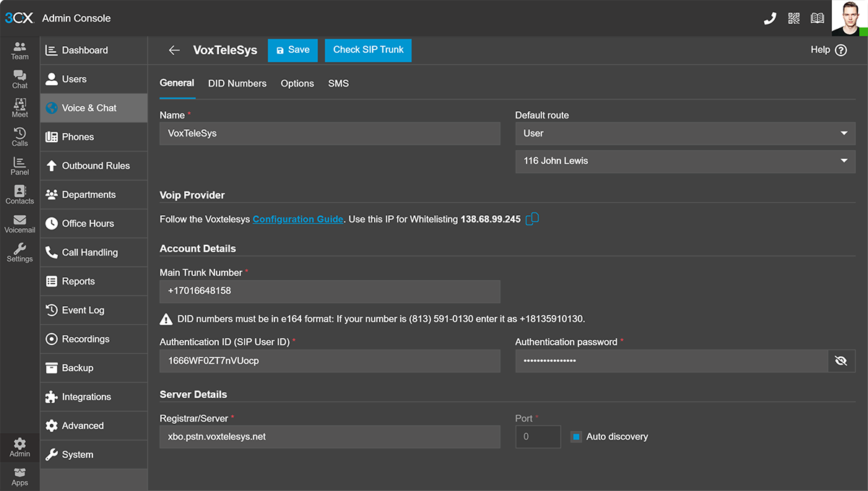Image resolution: width=868 pixels, height=491 pixels.
Task: Open Reports in the admin menu
Action: pos(94,282)
